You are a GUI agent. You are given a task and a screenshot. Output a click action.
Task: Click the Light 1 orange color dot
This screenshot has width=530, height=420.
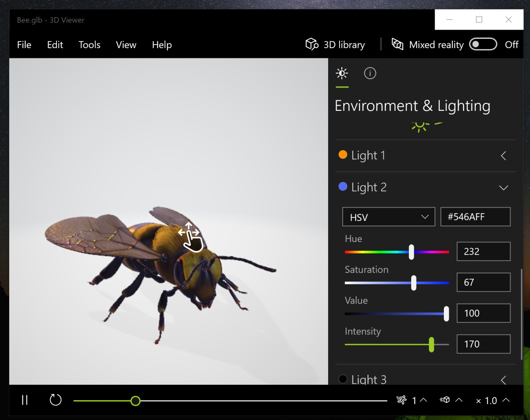(343, 155)
